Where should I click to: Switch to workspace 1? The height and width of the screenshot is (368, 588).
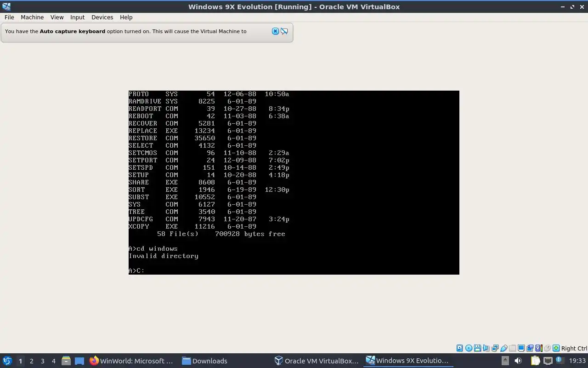point(20,361)
